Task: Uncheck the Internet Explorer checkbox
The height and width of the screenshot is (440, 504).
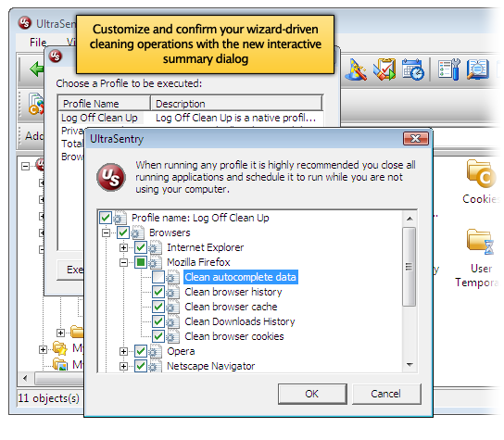Action: [141, 247]
